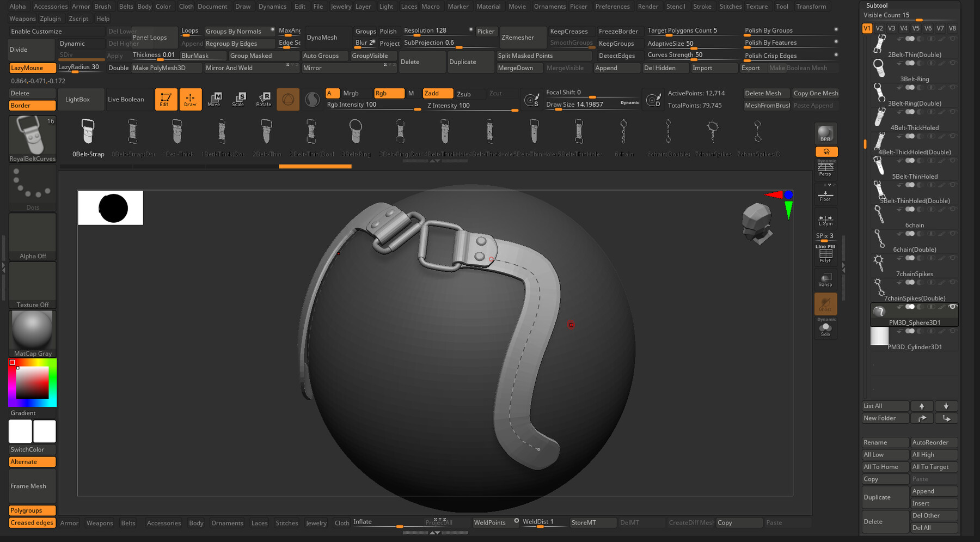This screenshot has height=542, width=980.
Task: Click the Mirror And Weld button
Action: pos(252,68)
